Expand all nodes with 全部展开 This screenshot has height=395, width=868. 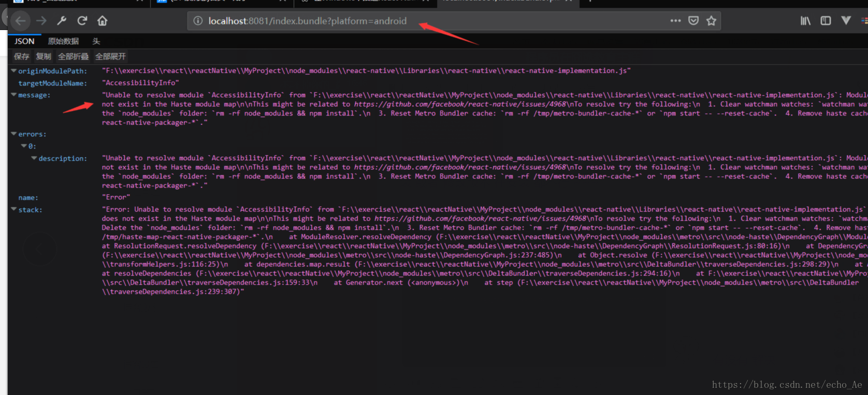(x=110, y=56)
